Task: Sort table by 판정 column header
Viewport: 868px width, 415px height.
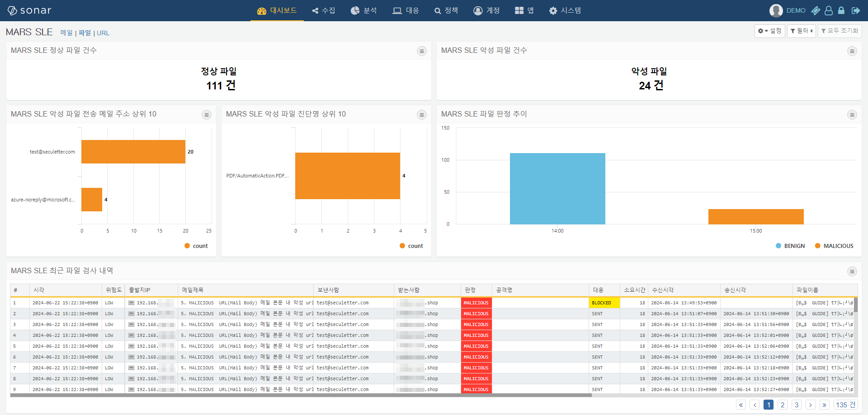Action: [476, 290]
